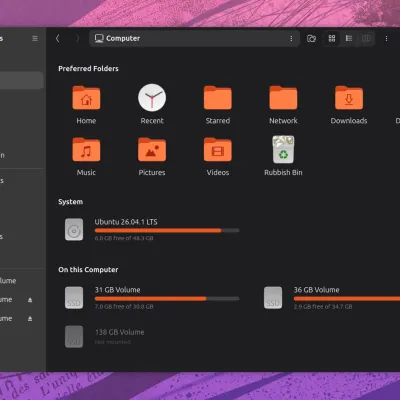Click the "System" section heading
This screenshot has width=400, height=400.
pos(70,202)
